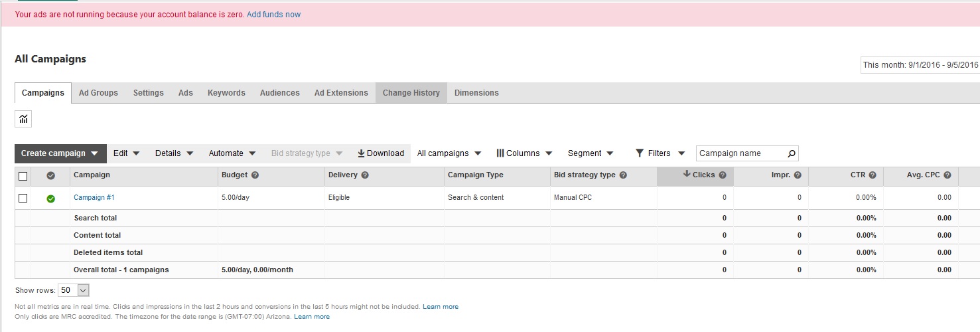
Task: Switch to the Ad Groups tab
Action: [x=98, y=93]
